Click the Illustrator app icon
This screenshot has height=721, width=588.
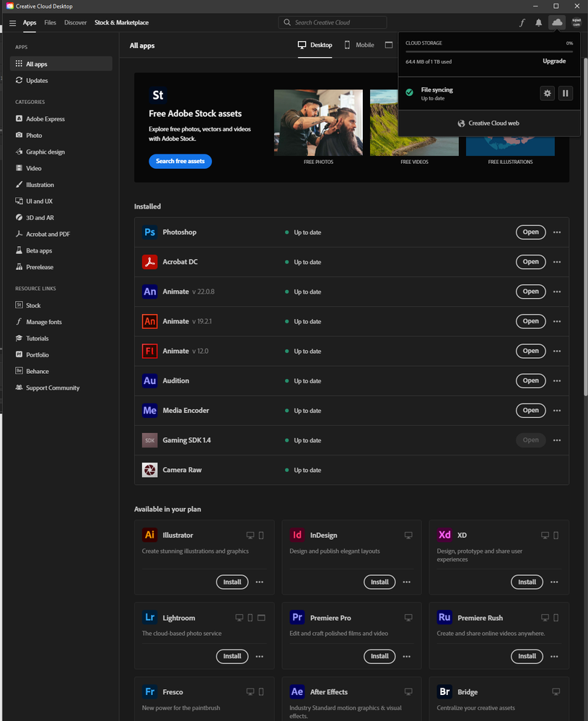(x=149, y=535)
